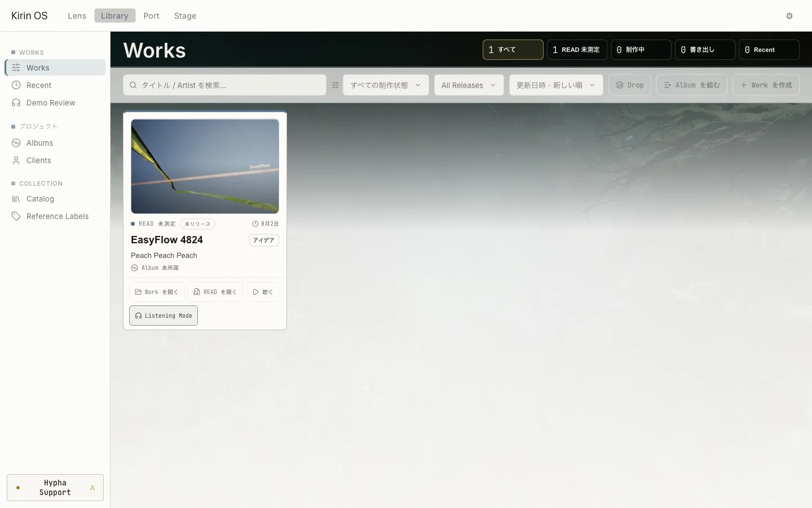This screenshot has height=508, width=812.
Task: Click the Work を作成 button
Action: pyautogui.click(x=766, y=85)
